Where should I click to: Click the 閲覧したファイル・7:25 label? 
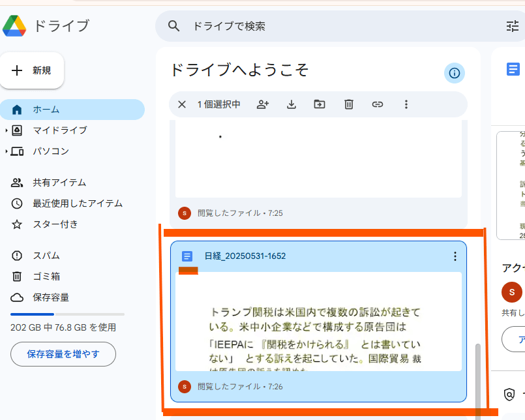pyautogui.click(x=240, y=213)
